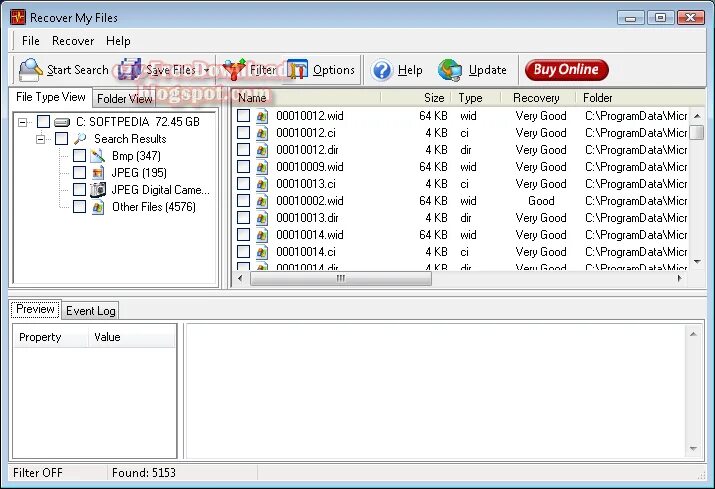Viewport: 715px width, 489px height.
Task: Open the Save Files dropdown arrow
Action: (206, 70)
